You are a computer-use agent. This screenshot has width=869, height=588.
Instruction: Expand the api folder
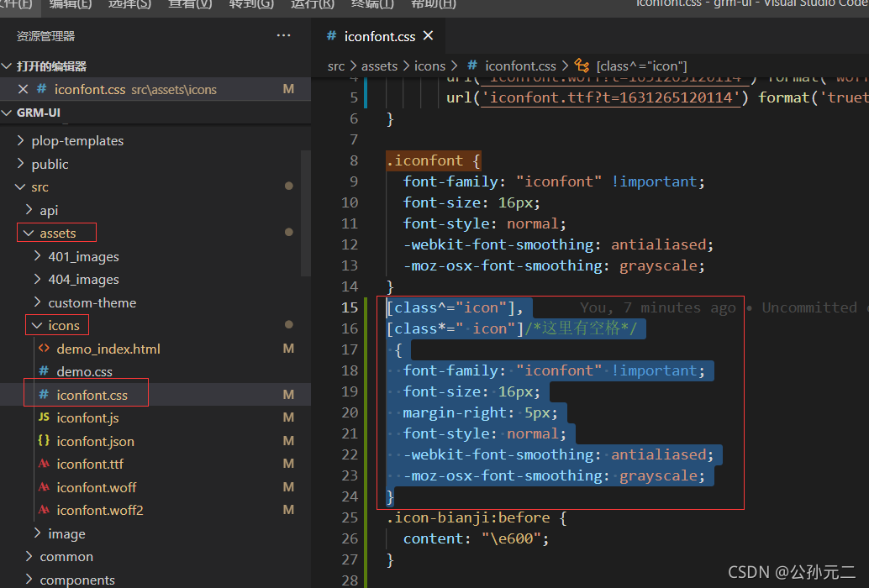coord(29,210)
